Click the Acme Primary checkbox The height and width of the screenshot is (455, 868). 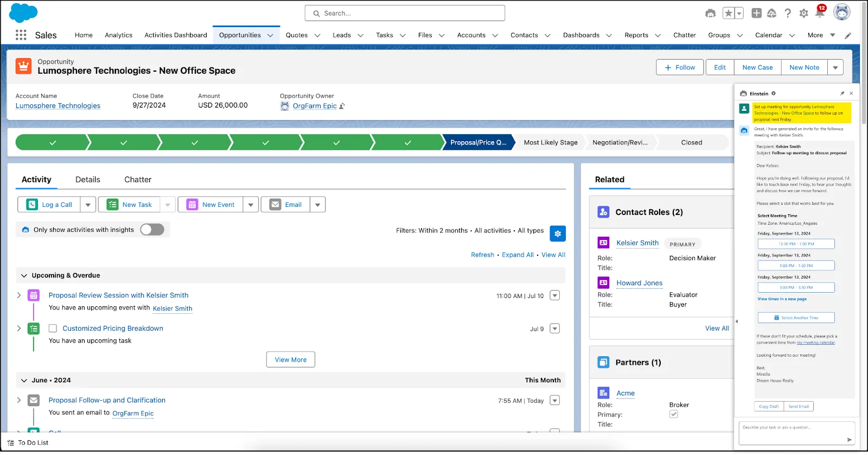tap(673, 414)
